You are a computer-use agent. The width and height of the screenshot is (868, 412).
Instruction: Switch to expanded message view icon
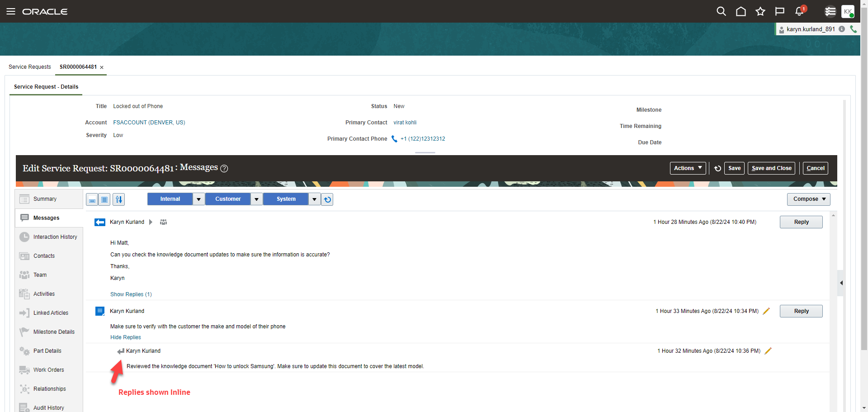click(x=104, y=199)
